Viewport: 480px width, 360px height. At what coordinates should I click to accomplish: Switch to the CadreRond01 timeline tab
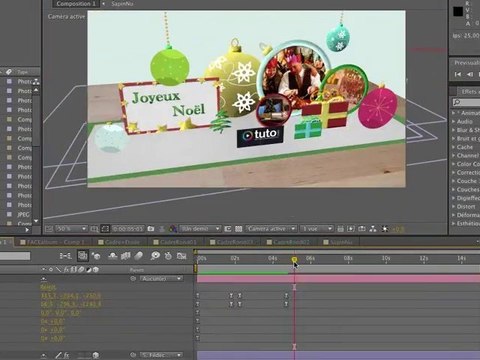click(x=175, y=242)
